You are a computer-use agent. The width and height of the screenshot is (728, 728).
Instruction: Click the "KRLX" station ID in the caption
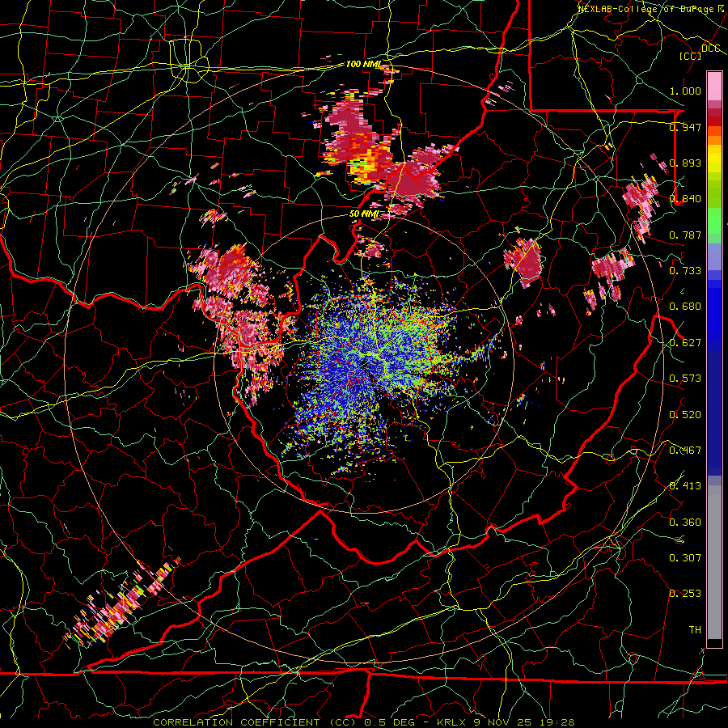point(453,722)
